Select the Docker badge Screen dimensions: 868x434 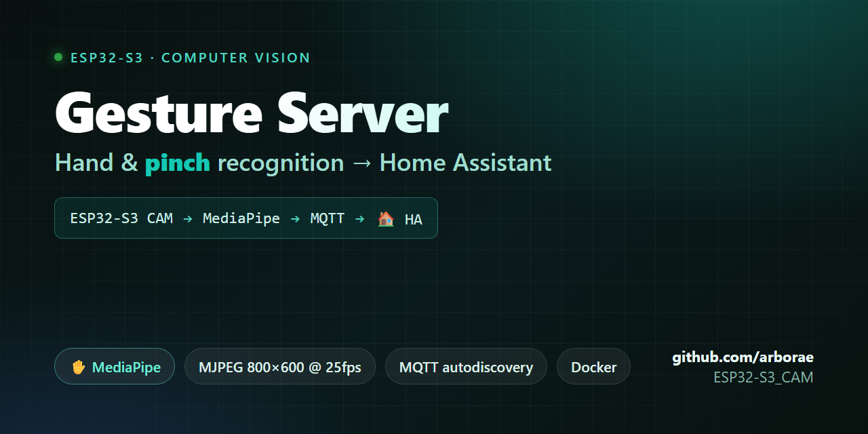[x=593, y=367]
